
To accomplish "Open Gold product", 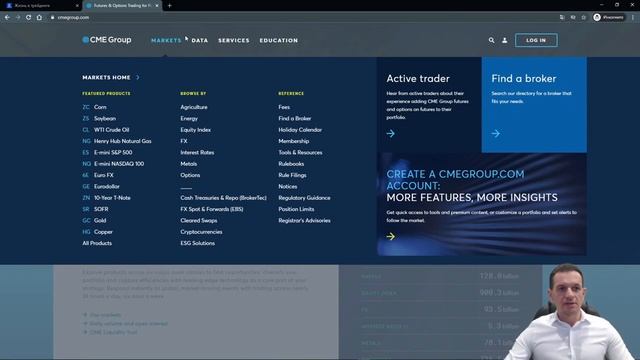I will tap(100, 220).
